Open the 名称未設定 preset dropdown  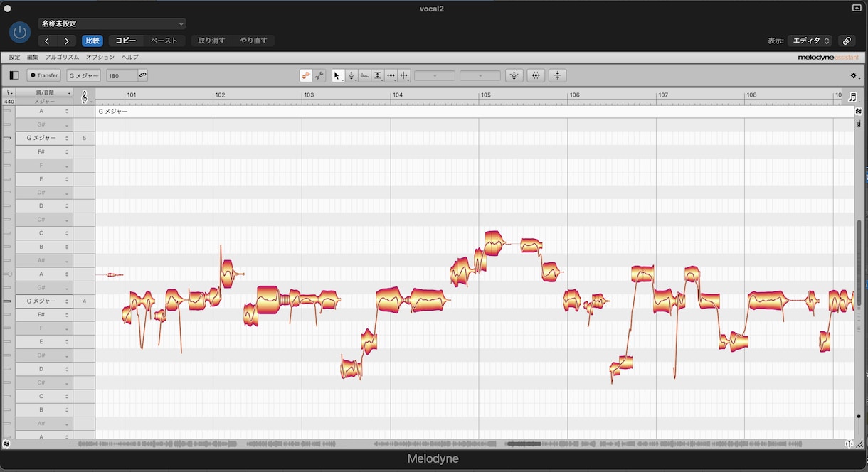112,23
